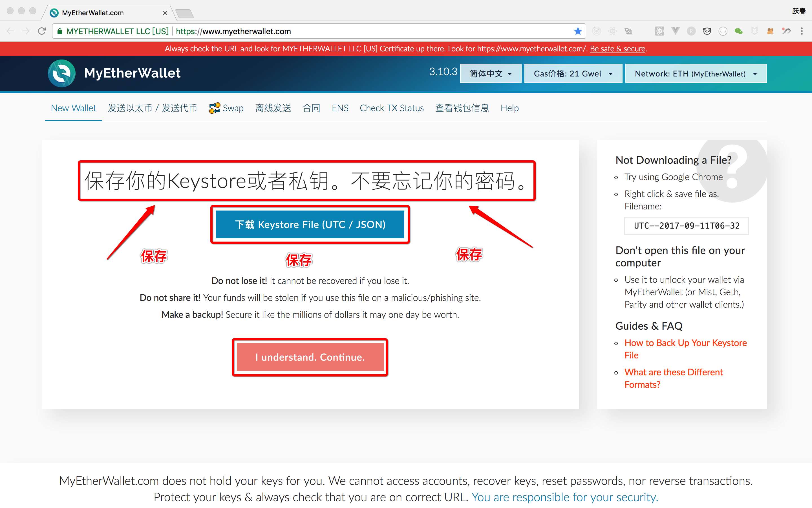Click the browser forward arrow

26,31
